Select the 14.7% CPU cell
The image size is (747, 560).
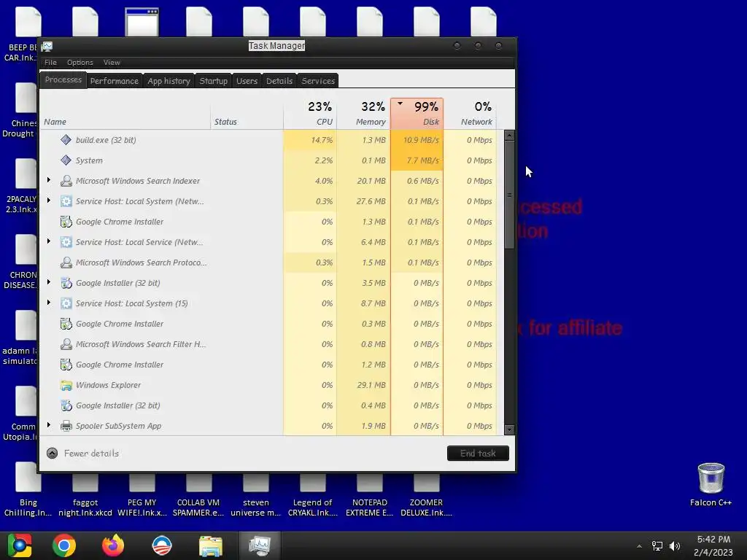(310, 140)
